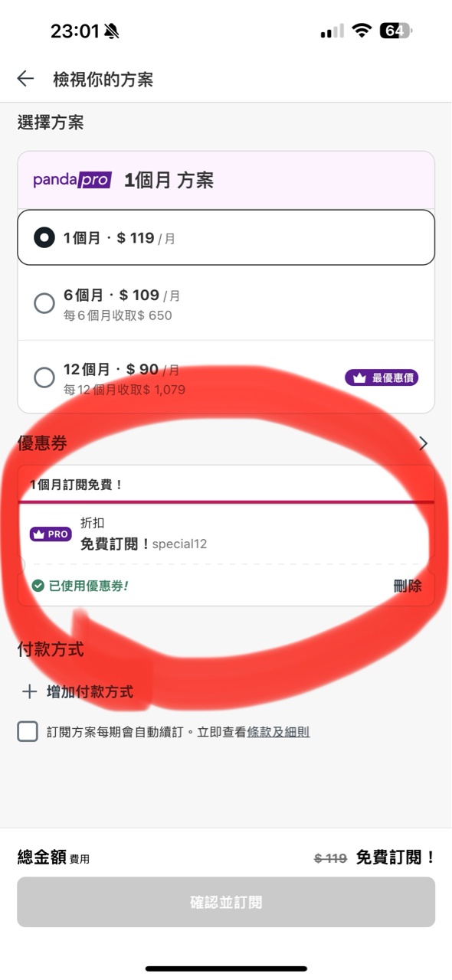This screenshot has width=452, height=980.
Task: Check the auto-renewal agreement checkbox
Action: (28, 732)
